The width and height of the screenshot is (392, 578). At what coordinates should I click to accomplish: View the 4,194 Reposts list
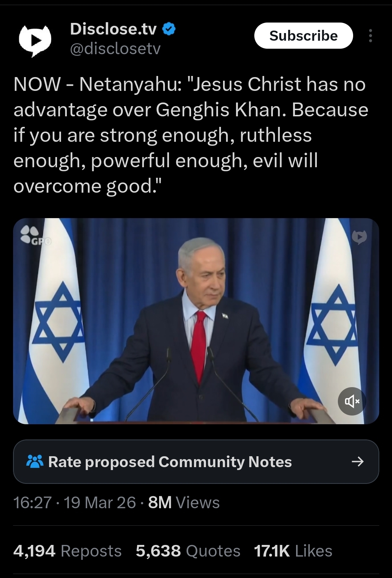point(67,551)
